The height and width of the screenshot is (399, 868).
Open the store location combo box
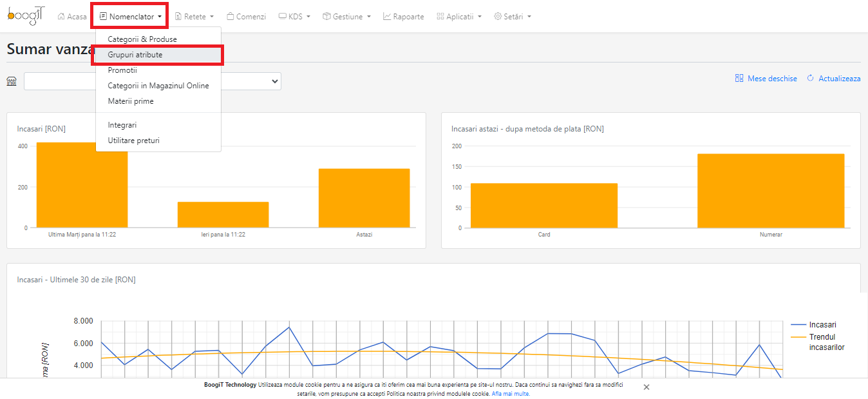(153, 81)
